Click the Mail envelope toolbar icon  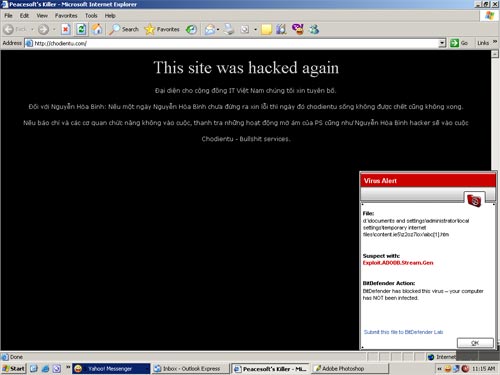point(209,30)
